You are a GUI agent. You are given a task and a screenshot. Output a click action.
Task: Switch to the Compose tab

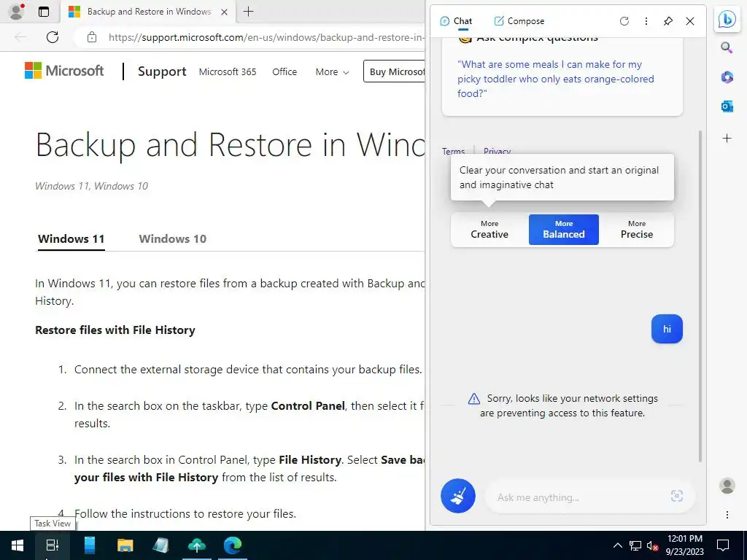(x=519, y=21)
